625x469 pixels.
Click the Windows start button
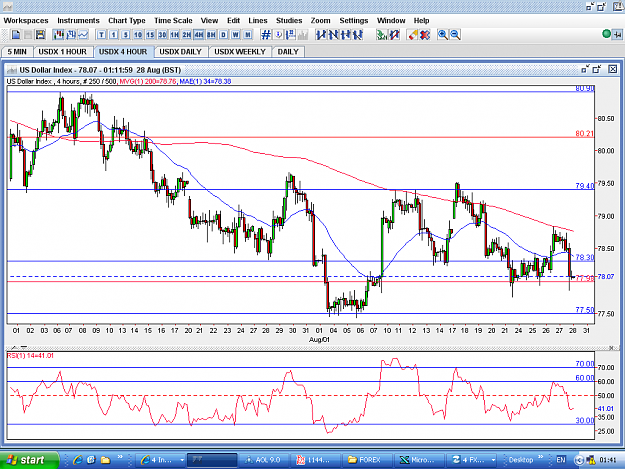28,460
